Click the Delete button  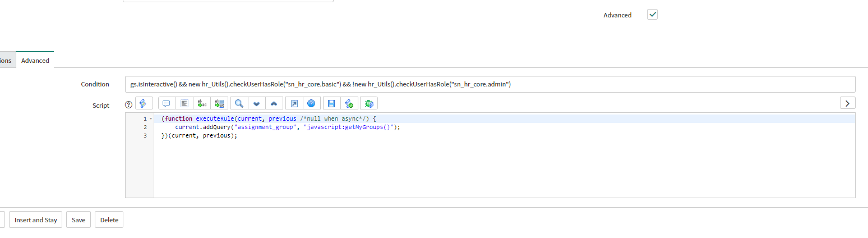tap(109, 220)
